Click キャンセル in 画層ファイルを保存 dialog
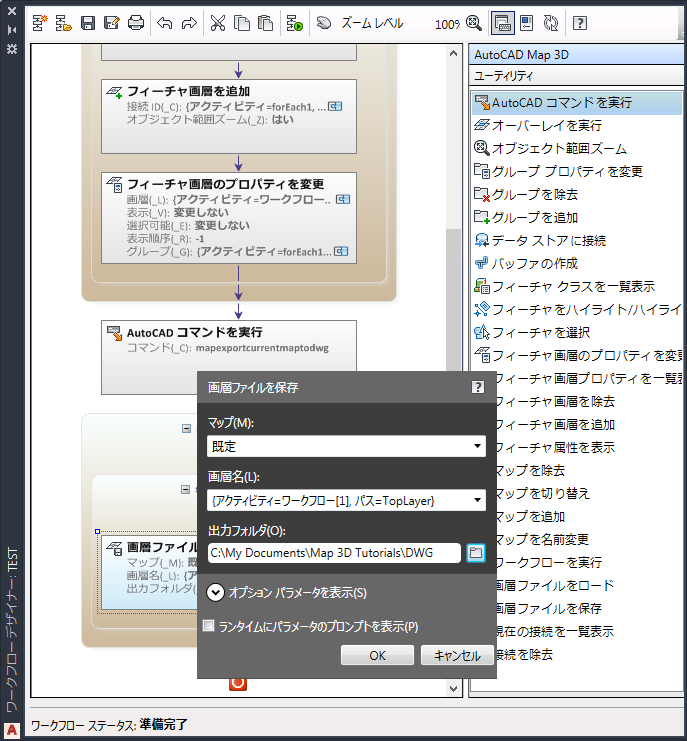Viewport: 687px width, 741px height. point(457,655)
